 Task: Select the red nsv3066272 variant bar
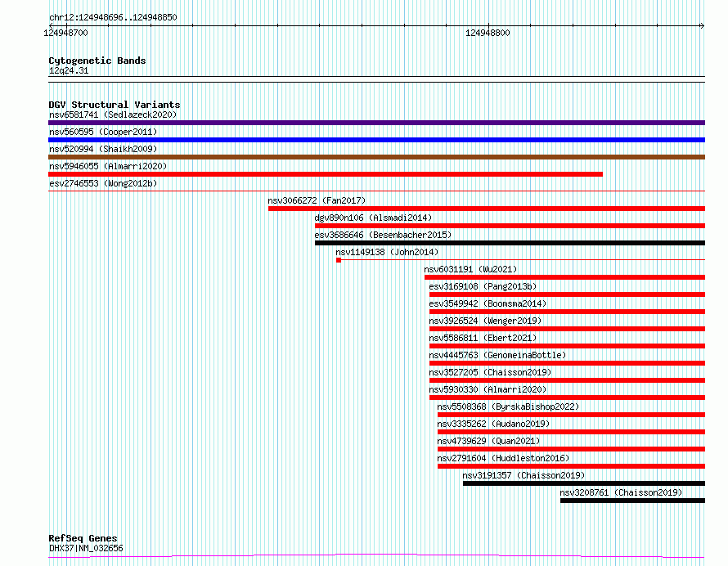(x=487, y=209)
